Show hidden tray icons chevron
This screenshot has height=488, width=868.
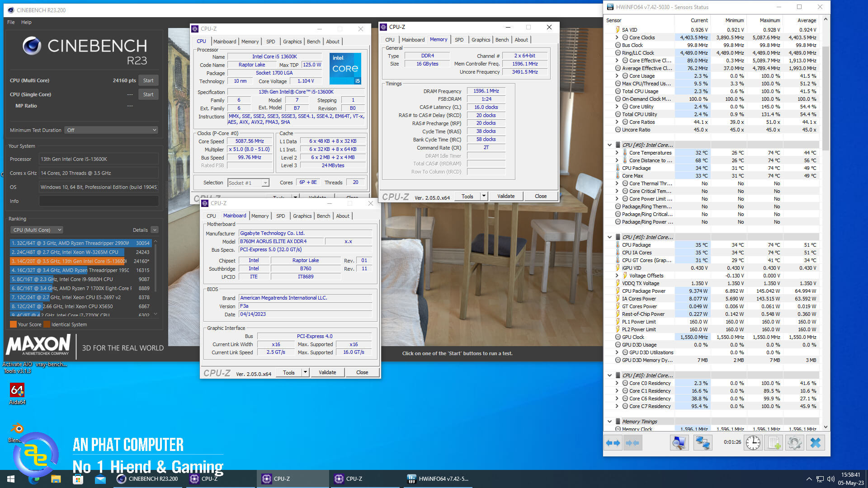(x=809, y=479)
